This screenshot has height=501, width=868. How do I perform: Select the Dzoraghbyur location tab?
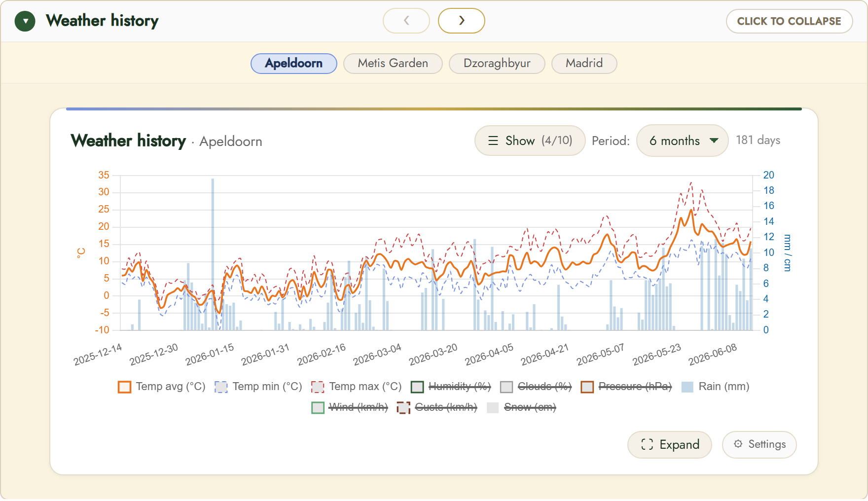[497, 63]
